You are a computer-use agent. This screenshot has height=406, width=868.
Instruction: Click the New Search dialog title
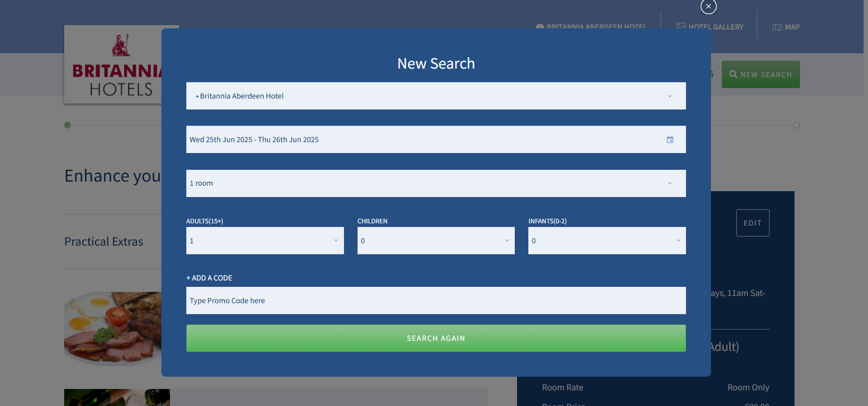(436, 64)
